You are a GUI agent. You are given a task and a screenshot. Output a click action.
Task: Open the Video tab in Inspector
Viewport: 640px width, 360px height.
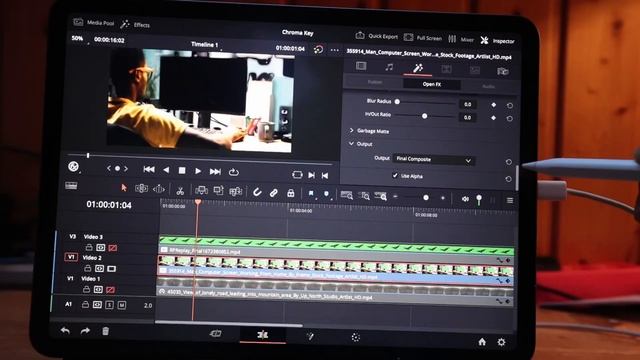point(361,66)
